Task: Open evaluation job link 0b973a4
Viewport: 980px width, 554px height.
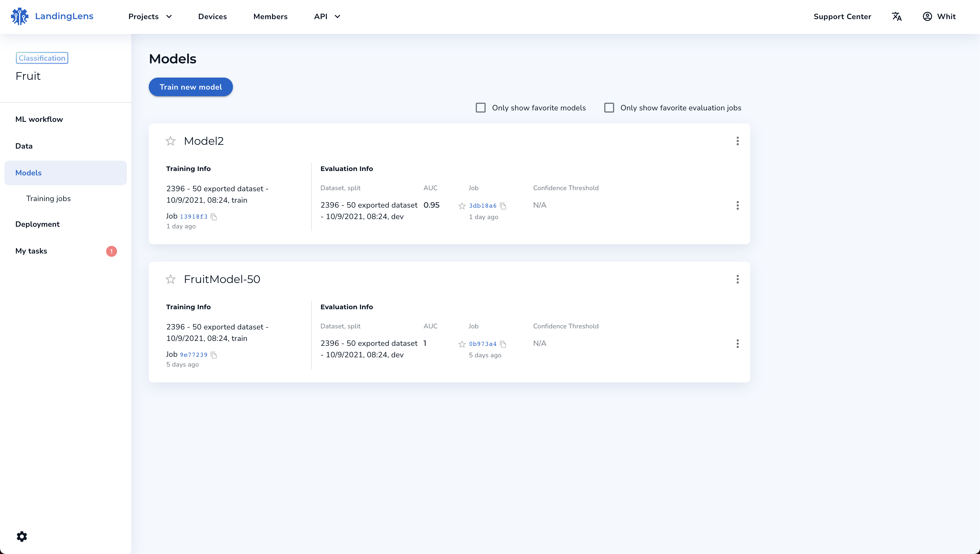Action: 482,344
